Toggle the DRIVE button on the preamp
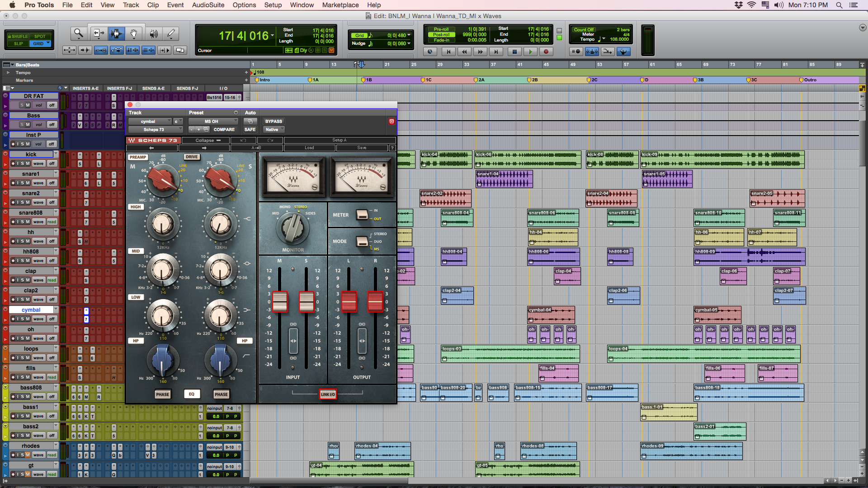This screenshot has height=488, width=868. (x=192, y=157)
